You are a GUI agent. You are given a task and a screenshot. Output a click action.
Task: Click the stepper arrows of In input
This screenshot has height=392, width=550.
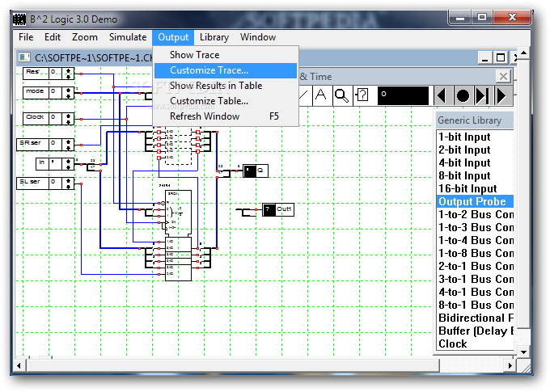point(68,164)
